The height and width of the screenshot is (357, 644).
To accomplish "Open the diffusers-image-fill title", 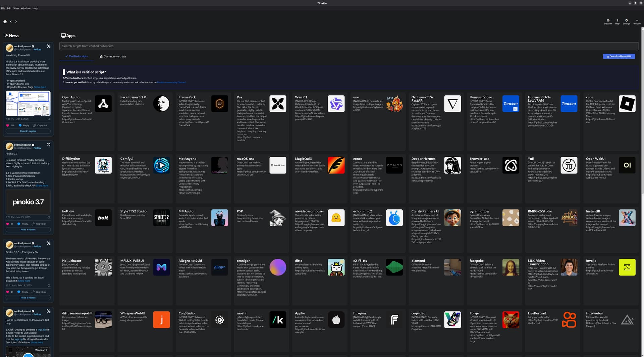I will 77,313.
